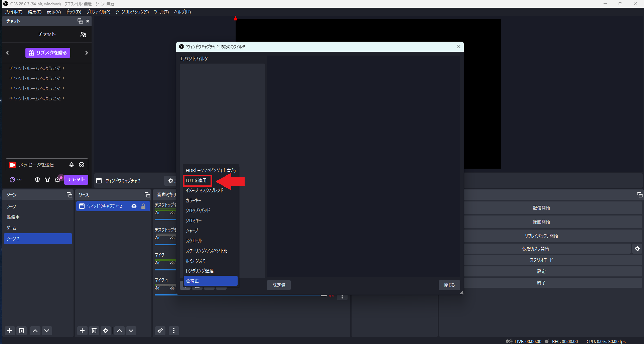Add a new scene with the plus icon
The width and height of the screenshot is (644, 344).
(x=9, y=331)
